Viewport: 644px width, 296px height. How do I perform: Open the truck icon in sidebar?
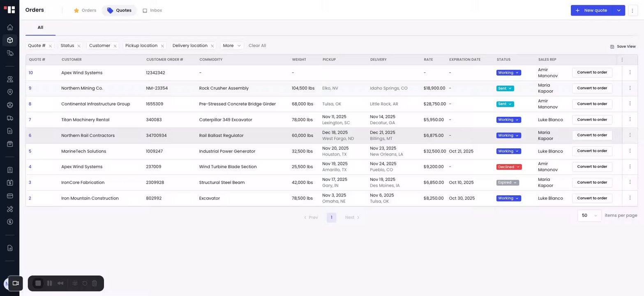[10, 118]
